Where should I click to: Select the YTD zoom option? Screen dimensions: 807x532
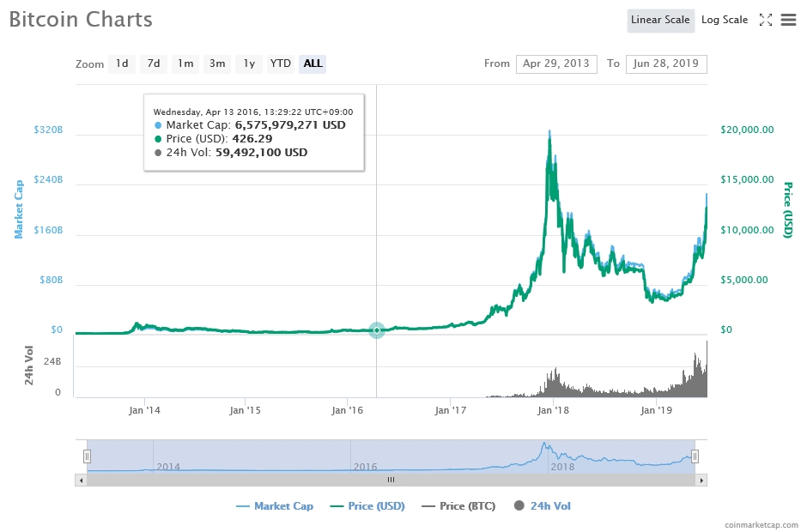click(280, 63)
